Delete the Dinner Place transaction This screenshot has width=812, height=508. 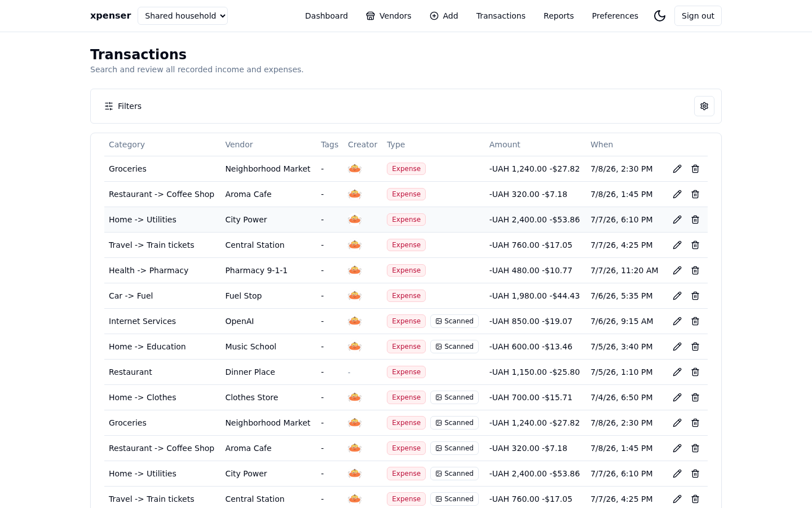click(695, 372)
